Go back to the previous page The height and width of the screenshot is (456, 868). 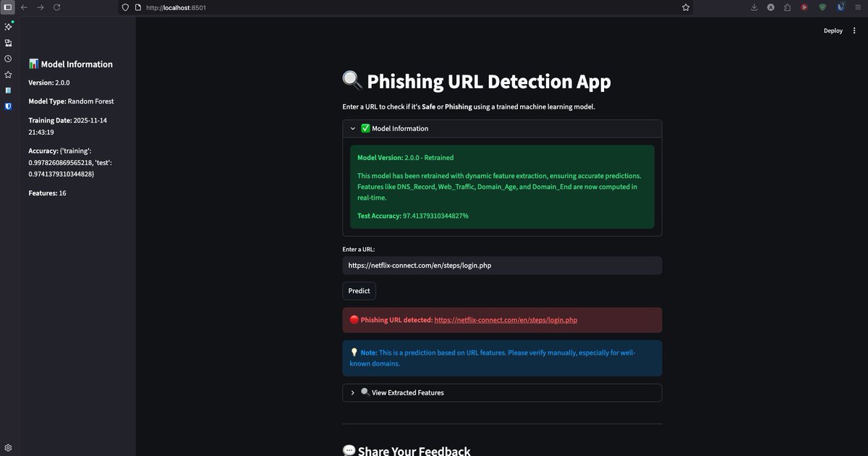coord(24,7)
